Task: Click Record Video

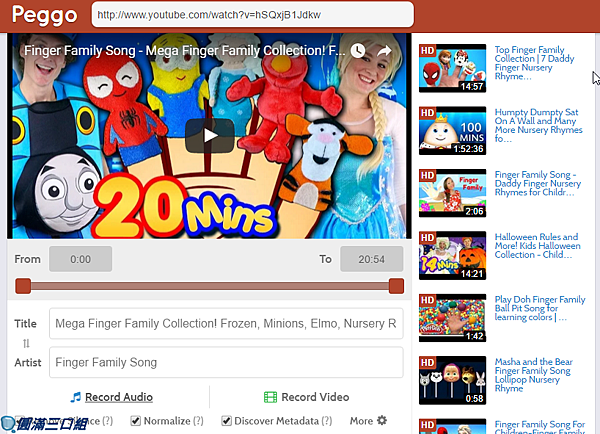Action: 315,397
